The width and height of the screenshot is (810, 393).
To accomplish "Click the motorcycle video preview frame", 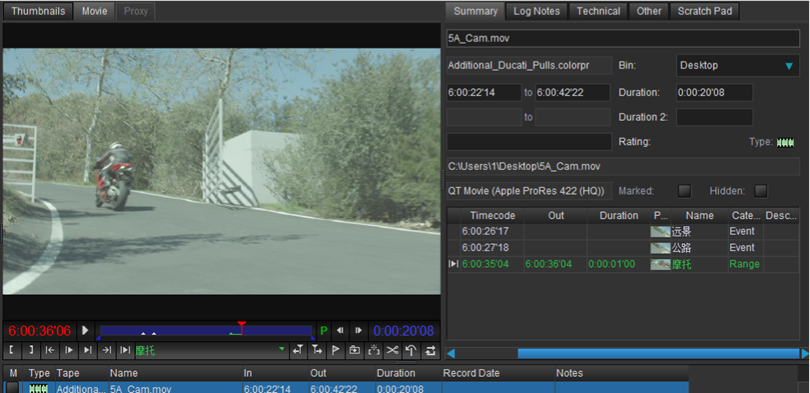I will 222,171.
